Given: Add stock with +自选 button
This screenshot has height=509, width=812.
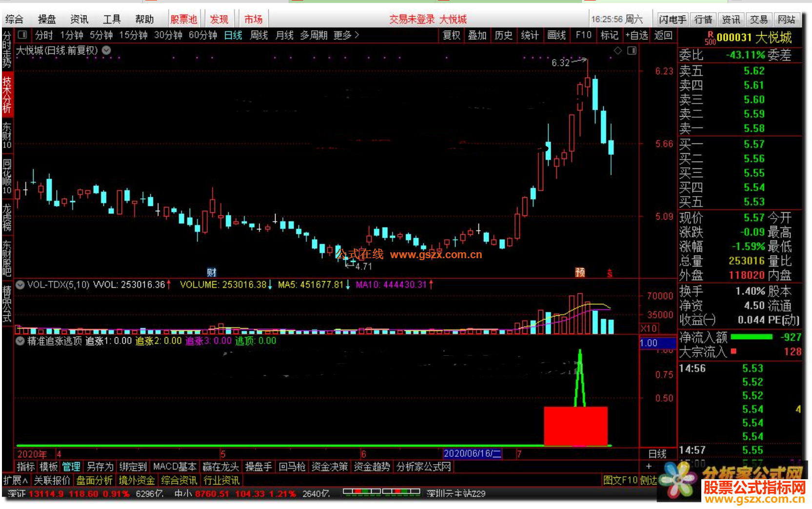Looking at the screenshot, I should click(x=637, y=35).
